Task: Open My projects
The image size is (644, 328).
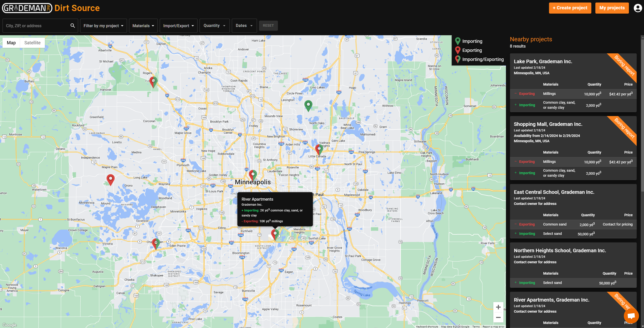Action: point(612,8)
